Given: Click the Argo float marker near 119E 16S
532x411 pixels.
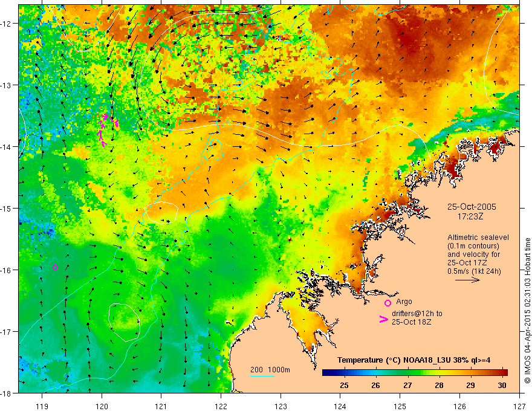Looking at the screenshot, I should [55, 267].
